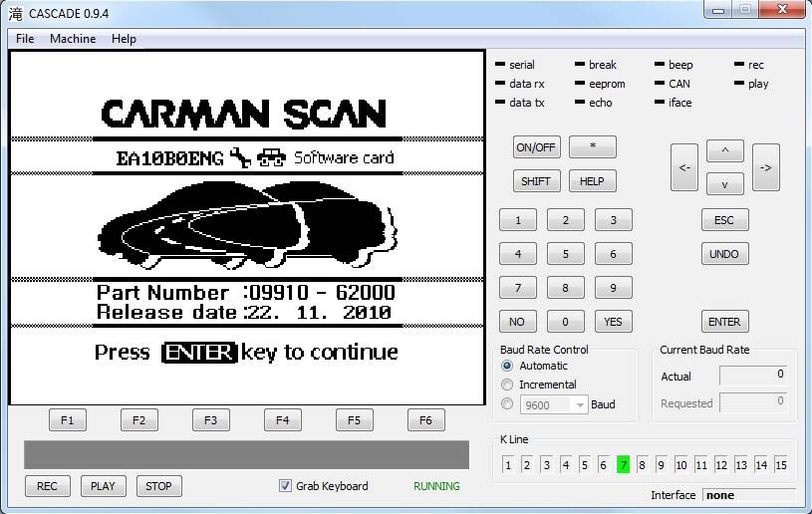
Task: Click the down arrow navigation button
Action: (x=725, y=184)
